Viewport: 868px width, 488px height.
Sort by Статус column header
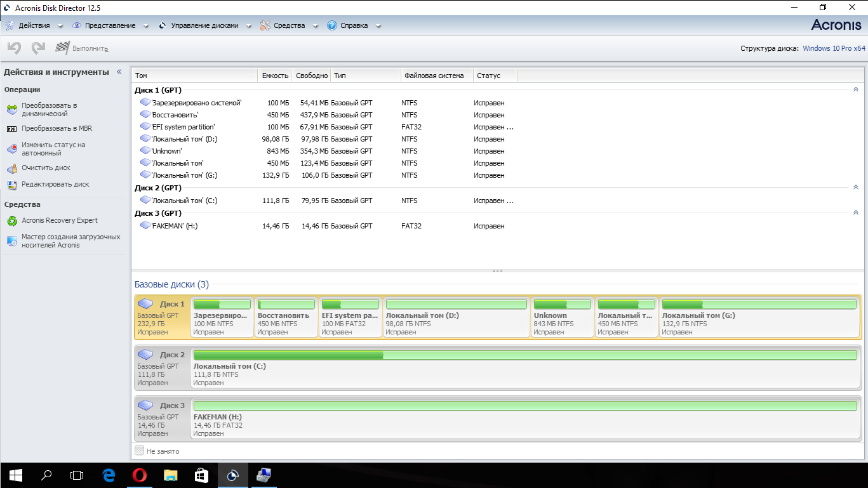click(x=495, y=76)
